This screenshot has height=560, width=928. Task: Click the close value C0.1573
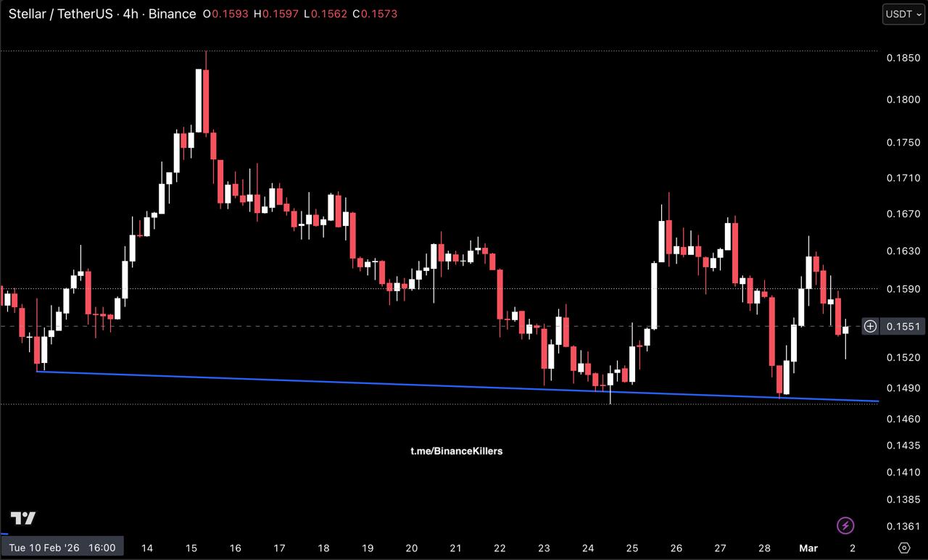pos(375,14)
